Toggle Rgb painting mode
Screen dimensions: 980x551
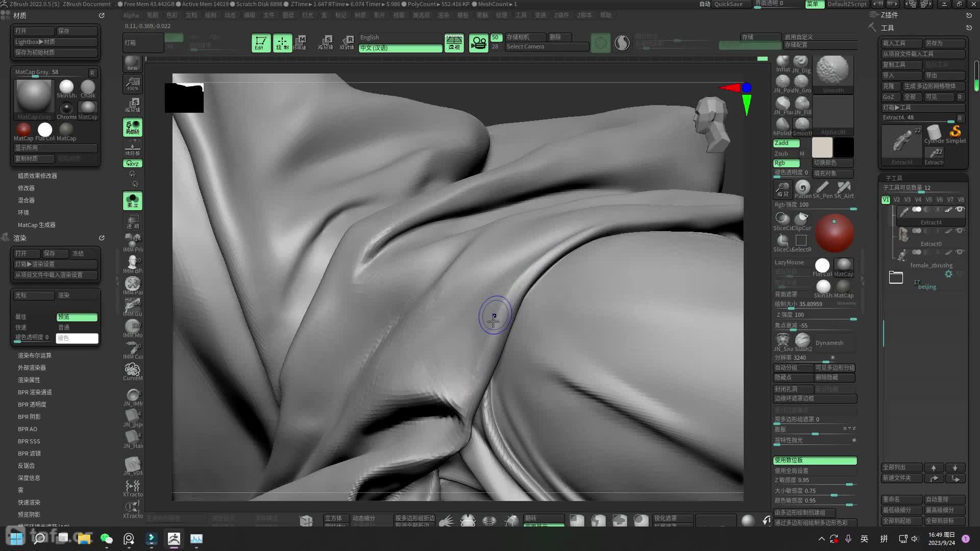coord(786,163)
